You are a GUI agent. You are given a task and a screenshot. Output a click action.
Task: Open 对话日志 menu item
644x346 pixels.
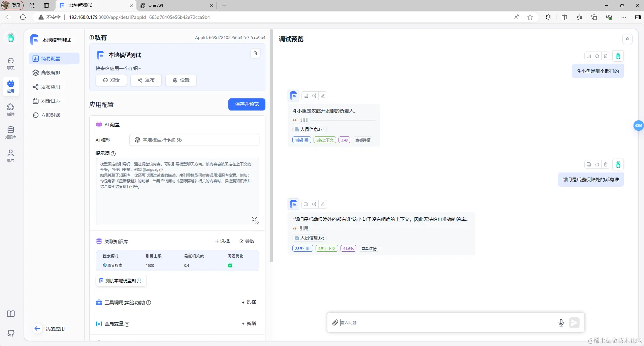coord(54,101)
